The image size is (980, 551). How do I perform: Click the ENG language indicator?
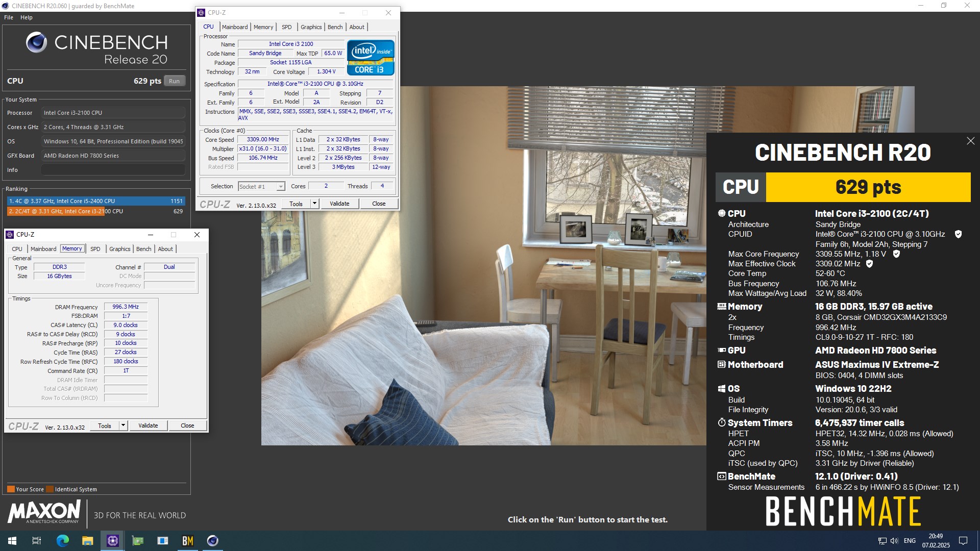click(x=910, y=541)
